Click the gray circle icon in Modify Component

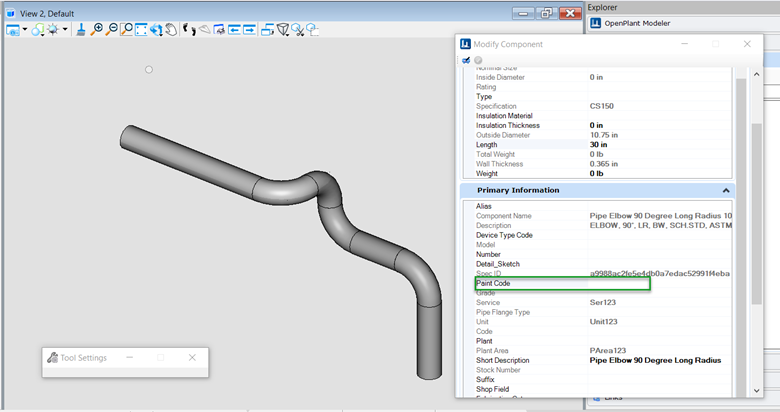pyautogui.click(x=478, y=60)
